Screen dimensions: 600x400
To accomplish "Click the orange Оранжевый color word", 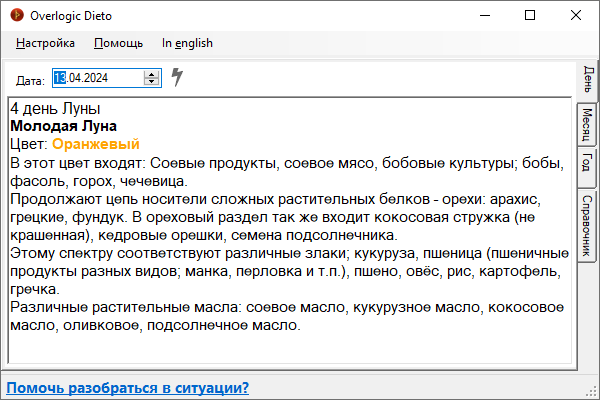I will click(x=96, y=144).
